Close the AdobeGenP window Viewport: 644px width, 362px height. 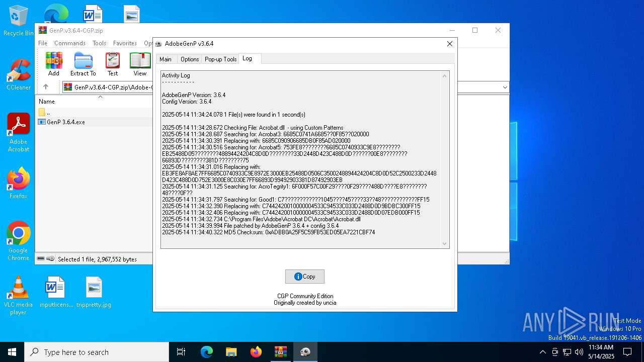tap(450, 44)
